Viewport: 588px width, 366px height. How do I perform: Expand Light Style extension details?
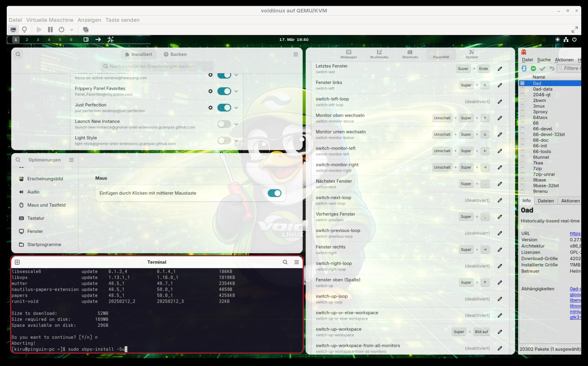[x=236, y=141]
